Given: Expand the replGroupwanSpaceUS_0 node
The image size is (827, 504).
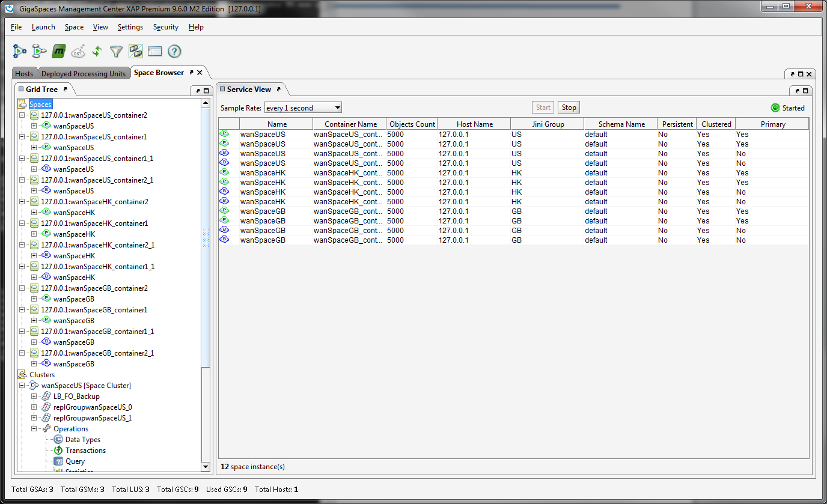Looking at the screenshot, I should tap(34, 407).
